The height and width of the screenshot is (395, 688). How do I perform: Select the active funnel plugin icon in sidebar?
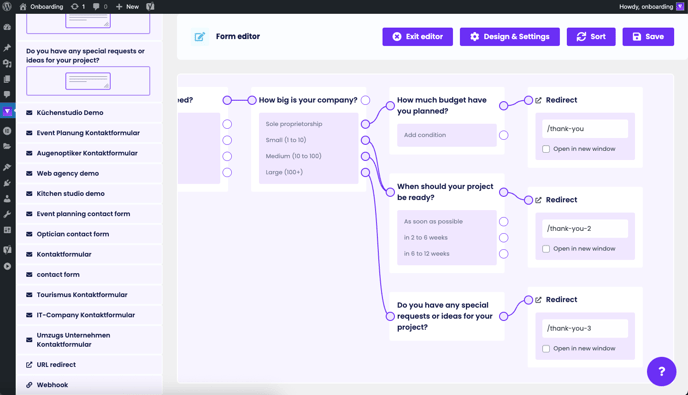pos(7,111)
